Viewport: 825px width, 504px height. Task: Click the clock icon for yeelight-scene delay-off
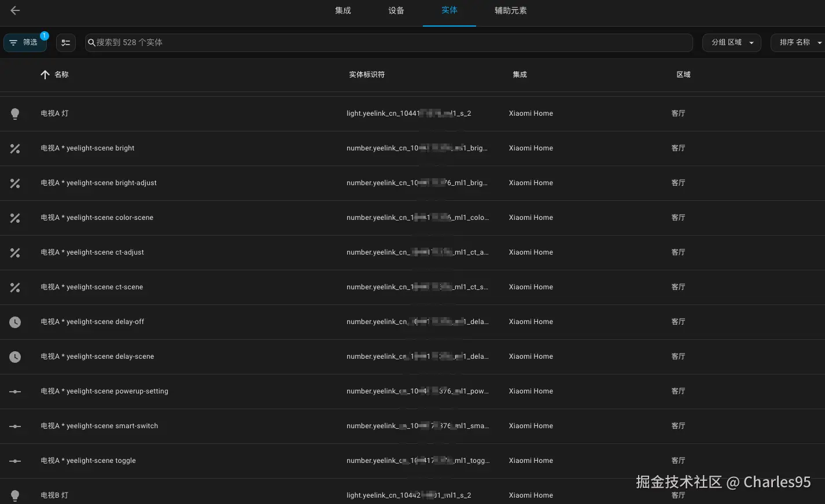pos(15,322)
